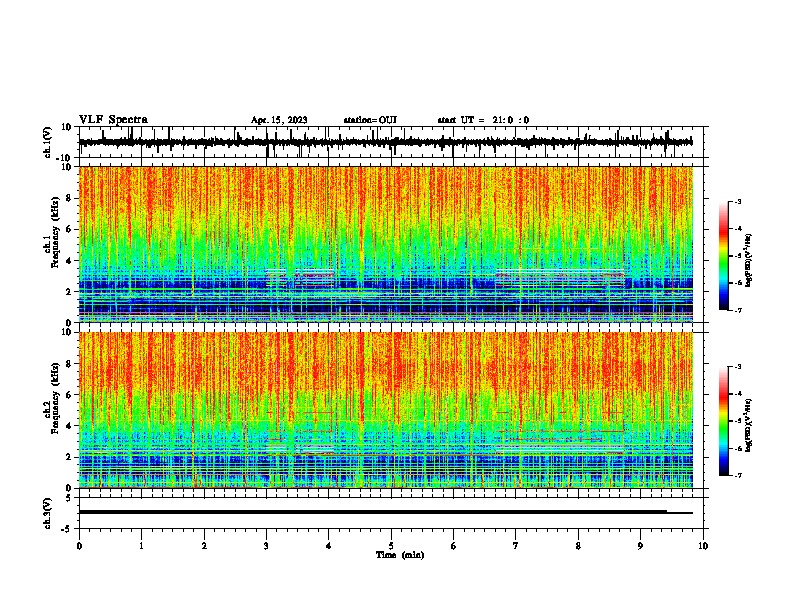Click the "station=OUI" header label
The height and width of the screenshot is (612, 792).
tap(370, 120)
